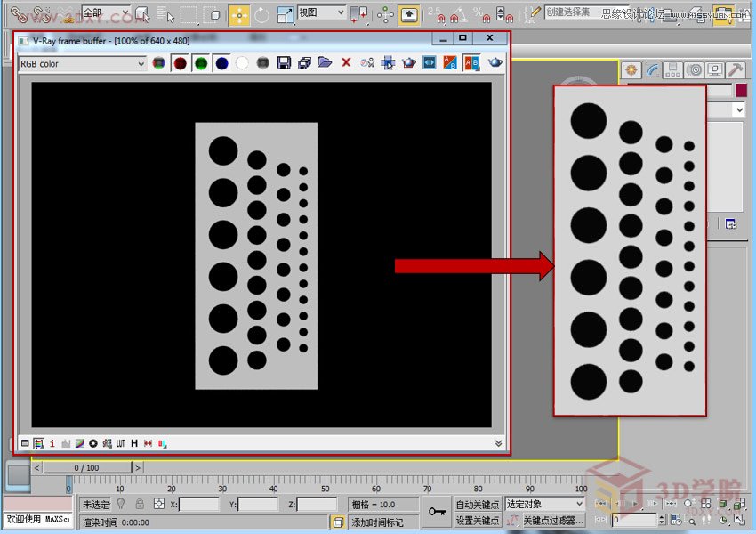Expand the collapsed VFB toolbar with double chevrons

496,442
